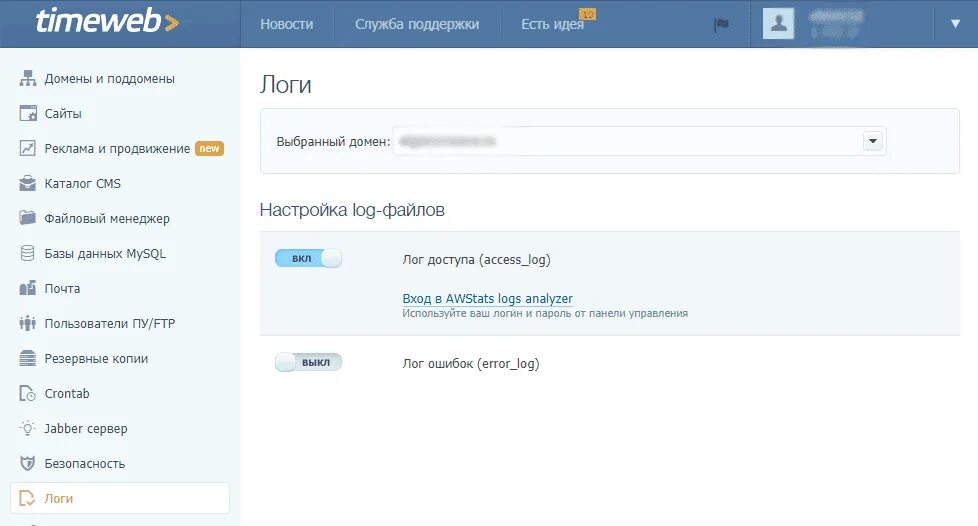Click the Почта mailbox icon
978x526 pixels.
tap(27, 288)
